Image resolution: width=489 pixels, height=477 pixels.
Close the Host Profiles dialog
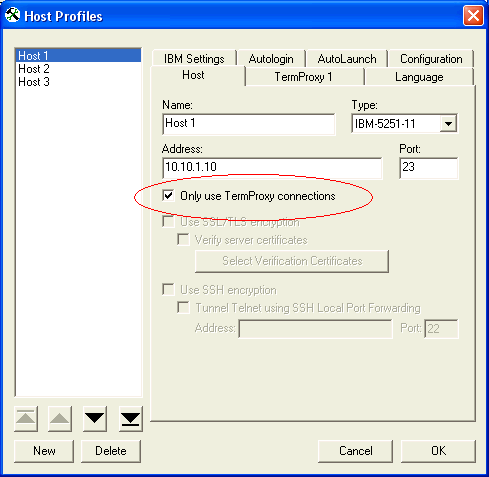(473, 15)
